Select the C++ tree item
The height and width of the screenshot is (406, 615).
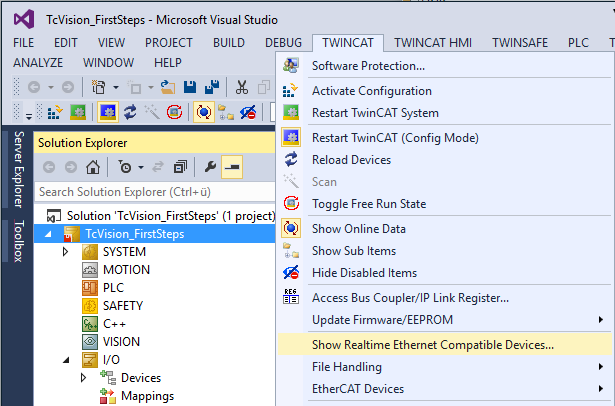pos(114,324)
